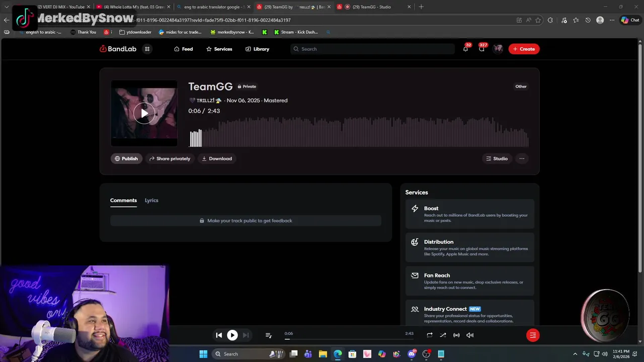Skip to previous track in player bar

pos(219,335)
